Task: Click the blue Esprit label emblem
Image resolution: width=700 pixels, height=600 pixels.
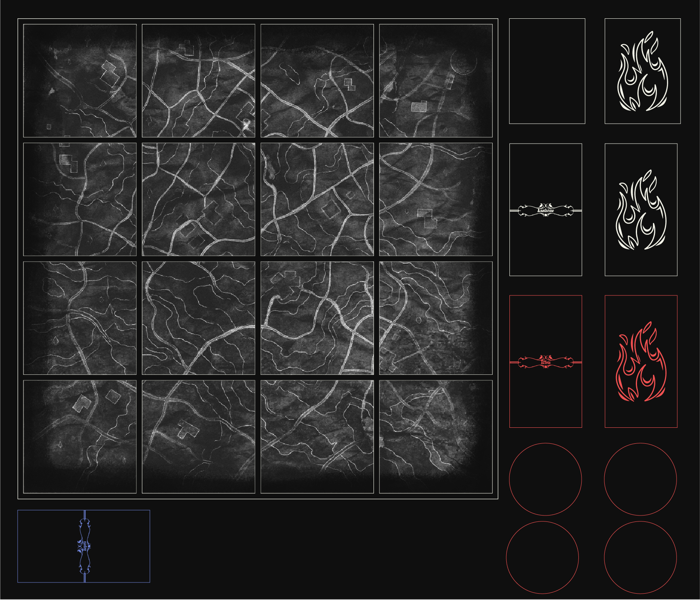Action: click(x=84, y=546)
